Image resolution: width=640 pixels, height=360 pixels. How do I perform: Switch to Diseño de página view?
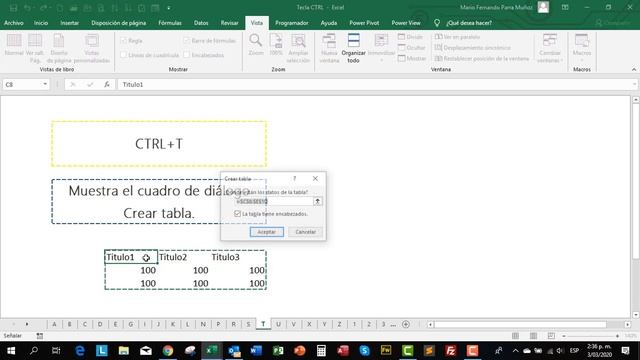[59, 48]
